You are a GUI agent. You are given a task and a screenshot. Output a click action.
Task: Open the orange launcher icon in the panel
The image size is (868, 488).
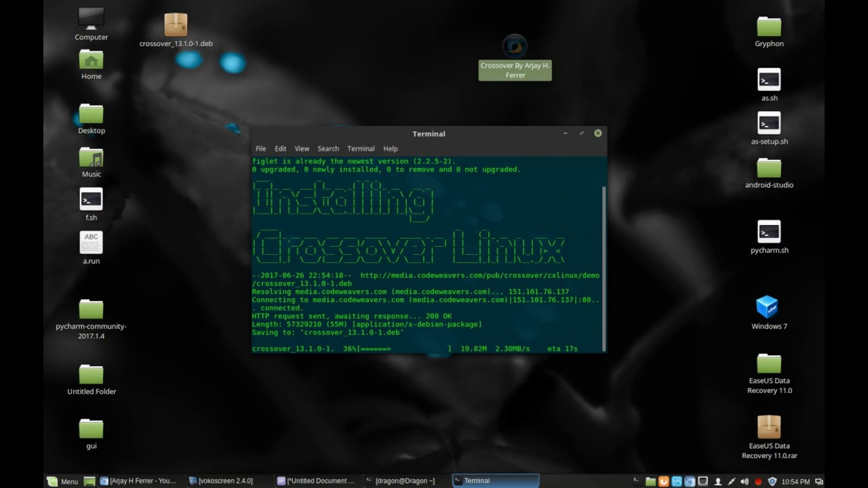[x=664, y=481]
